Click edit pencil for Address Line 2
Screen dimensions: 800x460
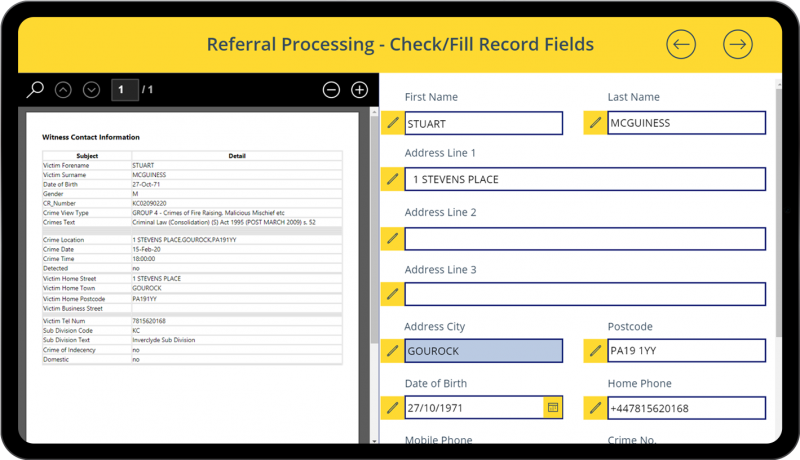(x=392, y=238)
